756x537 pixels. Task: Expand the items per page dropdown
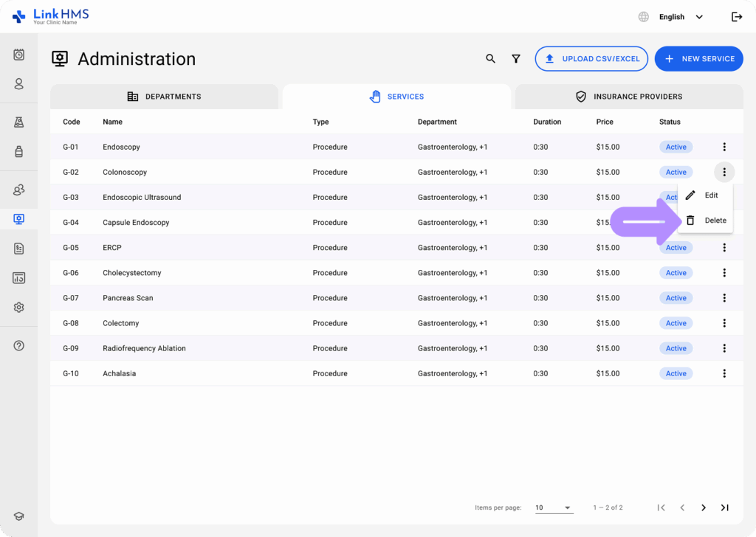point(554,507)
